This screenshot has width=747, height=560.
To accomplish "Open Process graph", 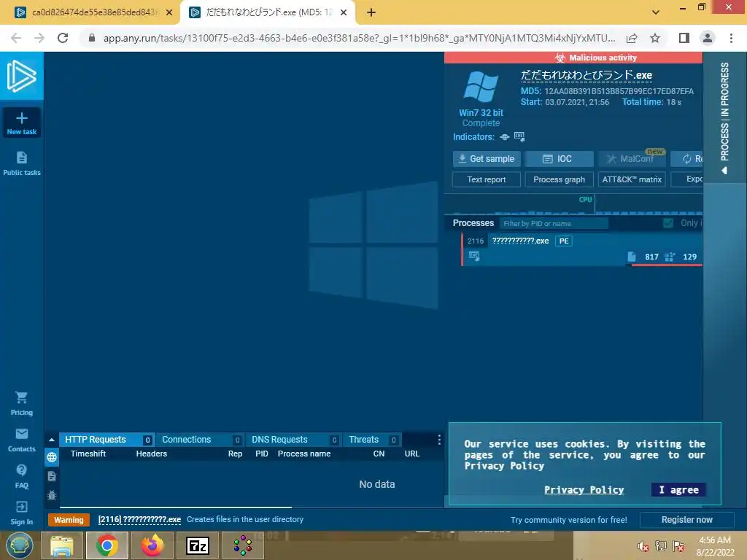I will click(559, 179).
